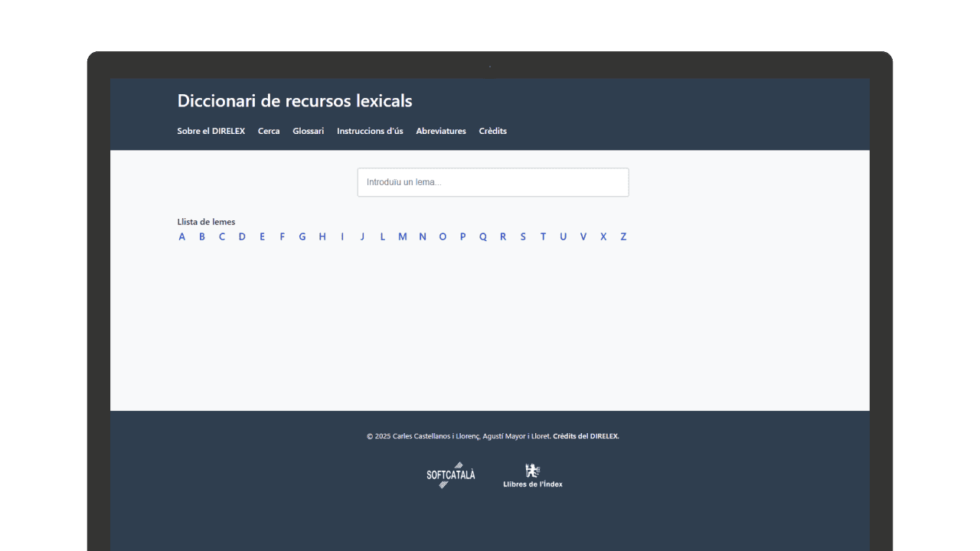This screenshot has height=551, width=980.
Task: Show lemmas under letter F
Action: (282, 236)
